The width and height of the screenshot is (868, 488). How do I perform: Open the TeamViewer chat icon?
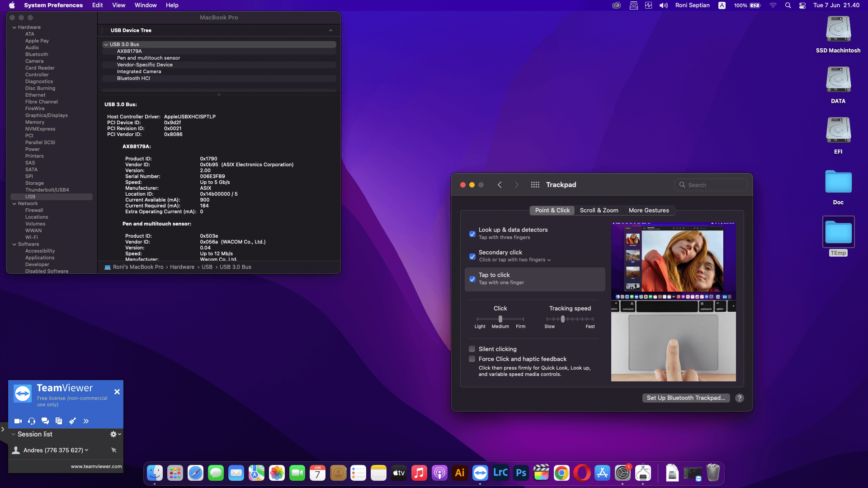coord(45,421)
